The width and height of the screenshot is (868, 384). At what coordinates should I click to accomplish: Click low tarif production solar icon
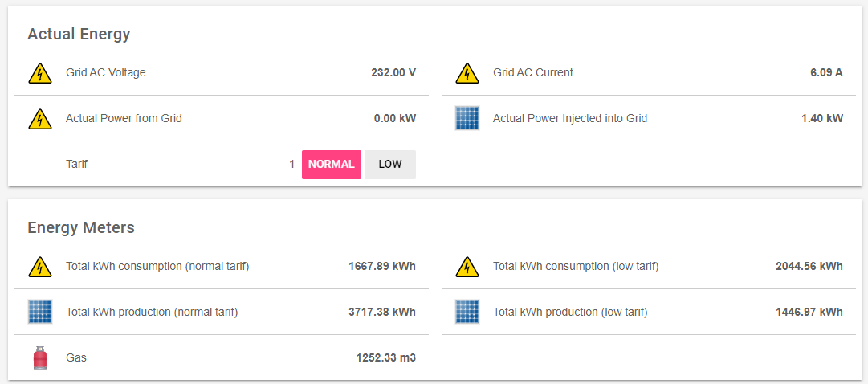click(x=467, y=312)
